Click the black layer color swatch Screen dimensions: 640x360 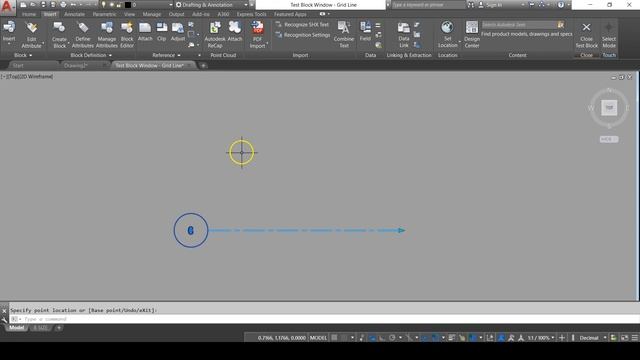pos(128,5)
